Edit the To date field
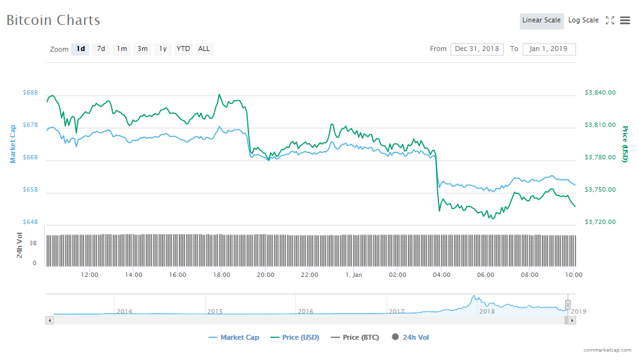Image resolution: width=639 pixels, height=364 pixels. 549,49
